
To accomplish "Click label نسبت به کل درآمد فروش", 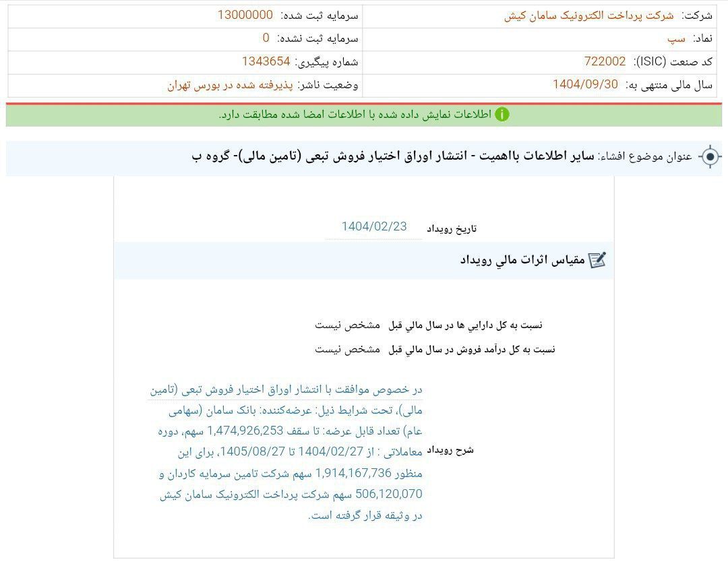I will click(x=472, y=349).
